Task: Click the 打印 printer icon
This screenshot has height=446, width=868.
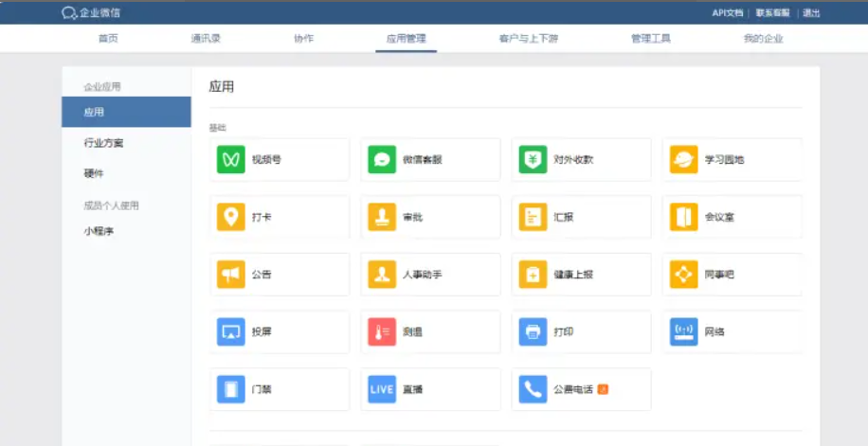Action: coord(533,332)
